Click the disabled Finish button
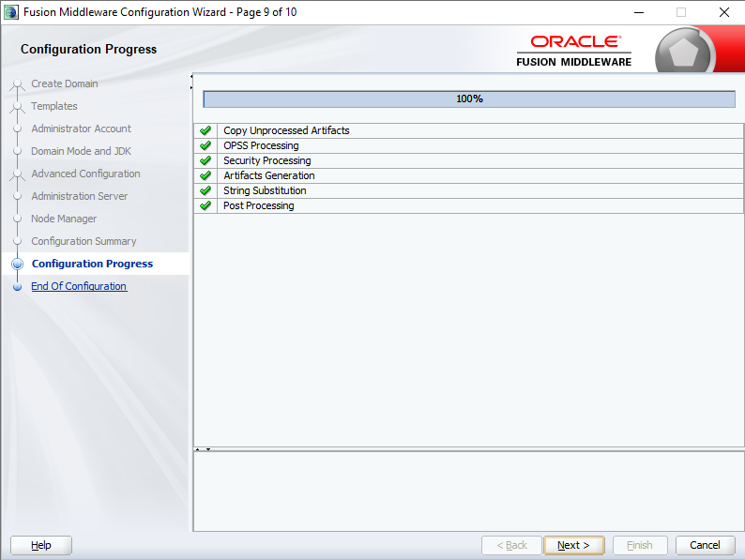The image size is (745, 560). 640,545
